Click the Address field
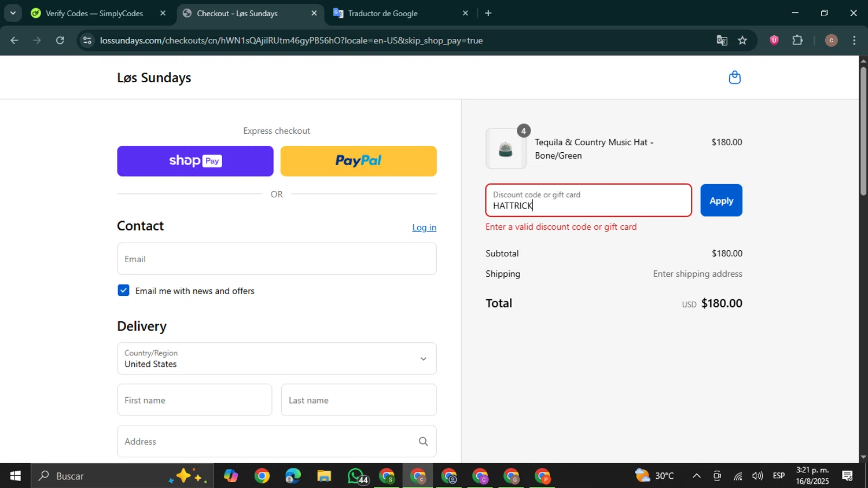868x488 pixels. click(x=277, y=441)
